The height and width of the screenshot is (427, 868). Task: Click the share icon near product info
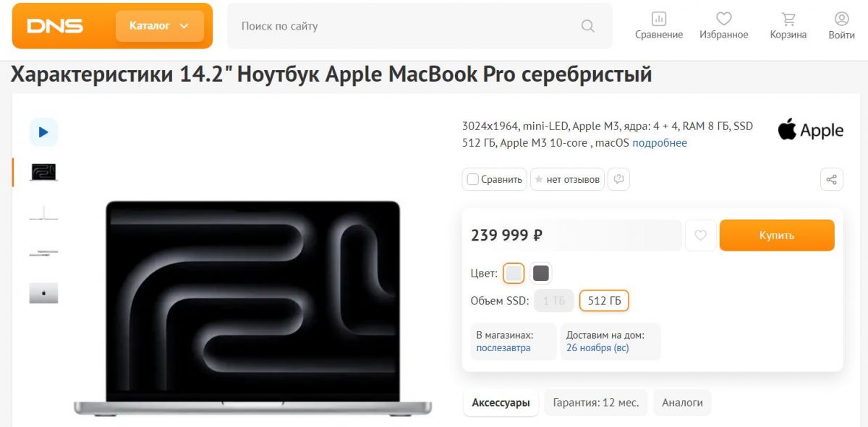click(832, 179)
